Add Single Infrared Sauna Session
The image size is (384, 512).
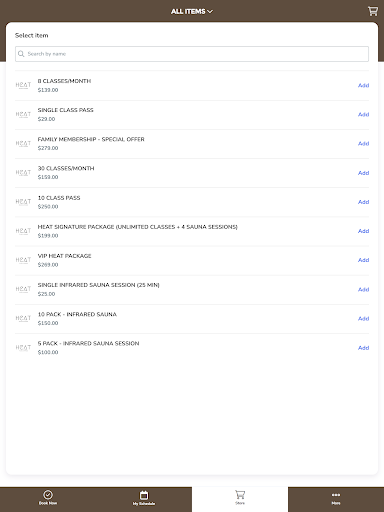click(363, 289)
